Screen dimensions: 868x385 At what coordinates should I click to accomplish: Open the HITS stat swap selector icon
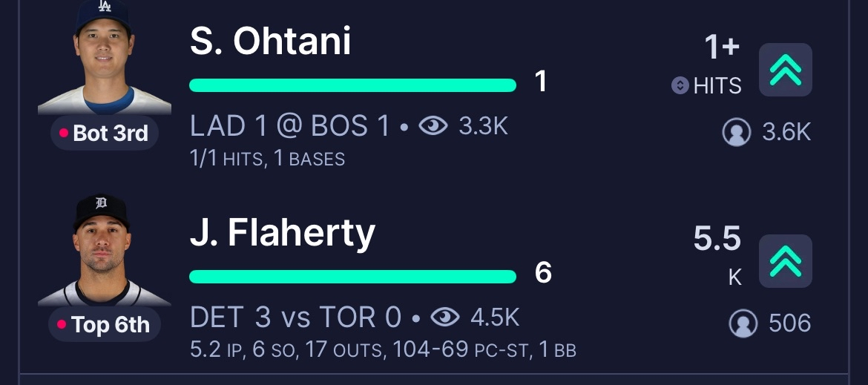680,86
